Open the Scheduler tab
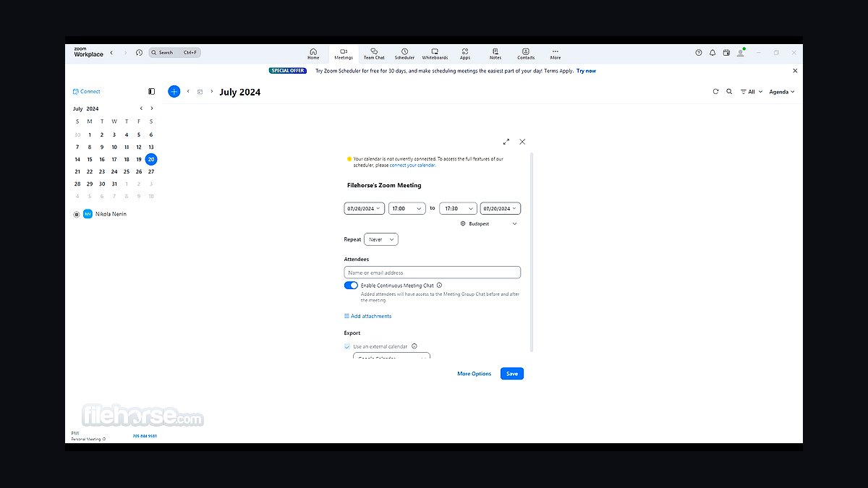Screen dimensions: 868x488 pyautogui.click(x=404, y=54)
